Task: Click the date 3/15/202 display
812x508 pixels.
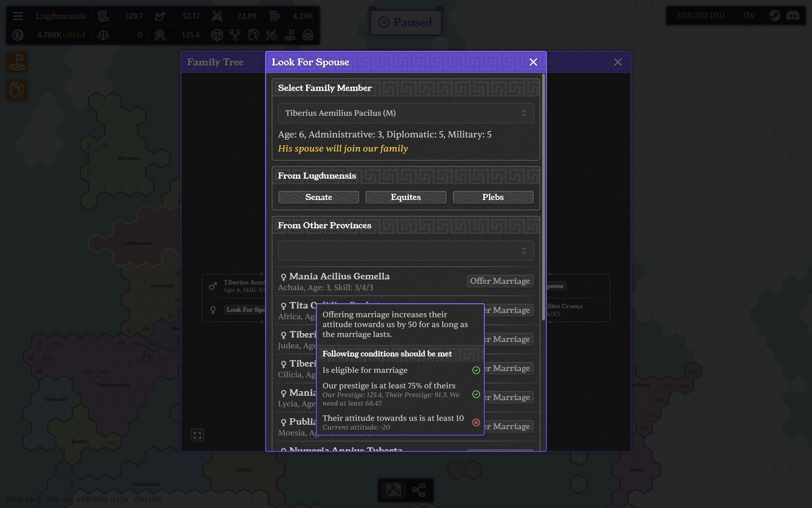Action: click(700, 16)
